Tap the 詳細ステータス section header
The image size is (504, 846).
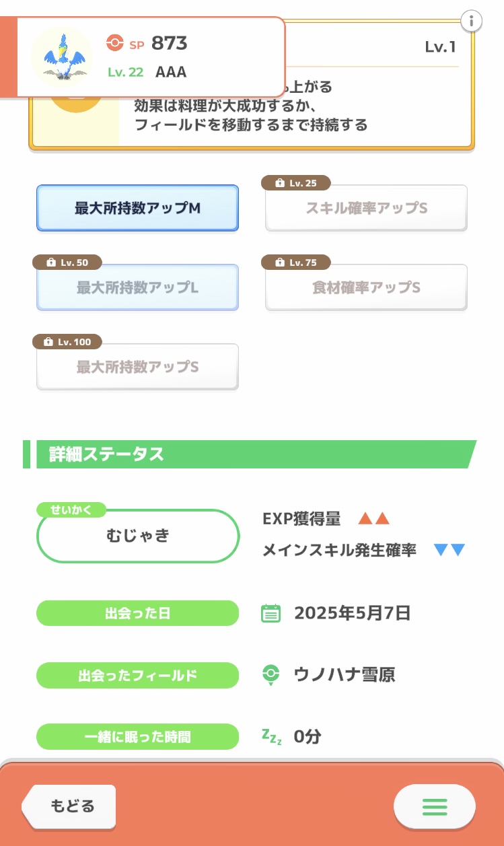pos(249,454)
